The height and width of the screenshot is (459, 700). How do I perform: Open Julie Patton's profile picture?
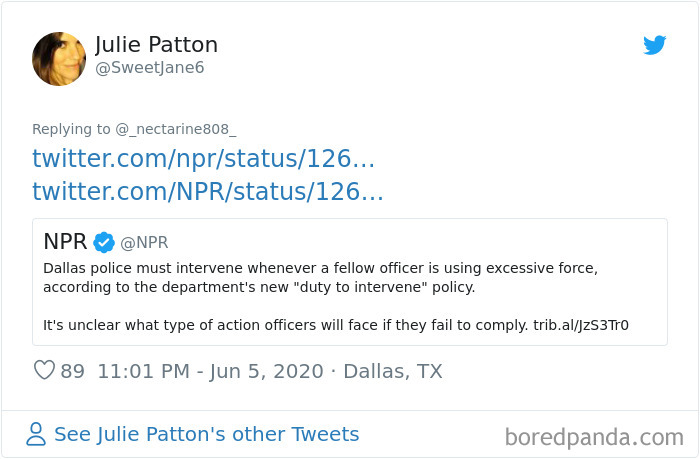click(59, 58)
